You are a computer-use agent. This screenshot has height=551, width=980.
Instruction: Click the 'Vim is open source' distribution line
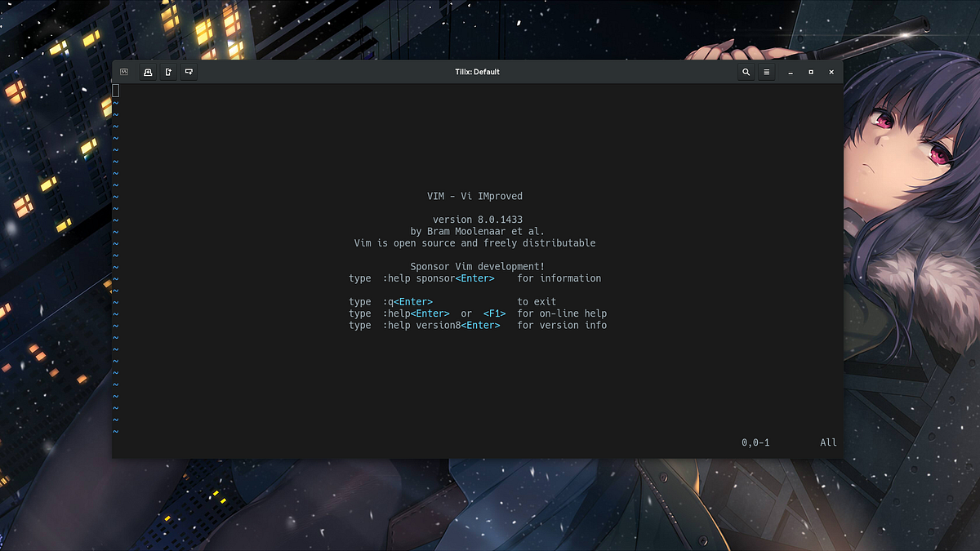tap(476, 242)
